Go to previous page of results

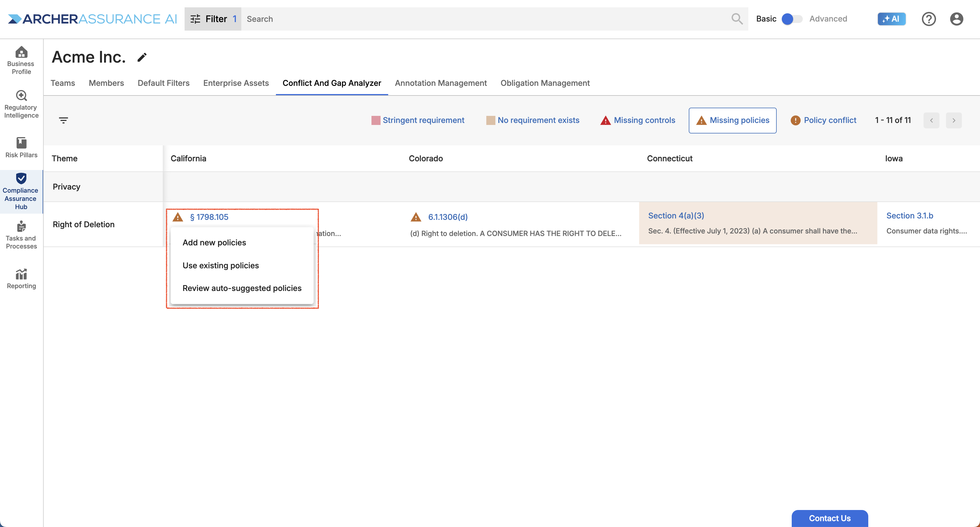(x=931, y=120)
